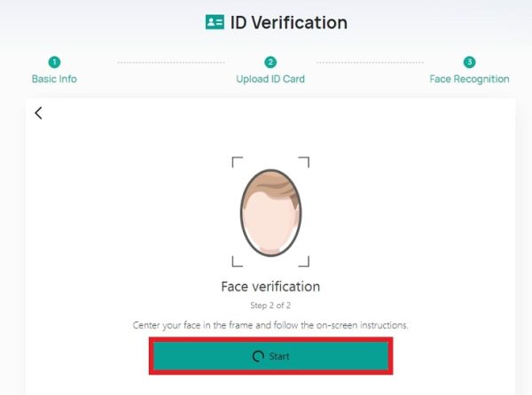Click the "Step 2 of 2" text

coord(270,306)
